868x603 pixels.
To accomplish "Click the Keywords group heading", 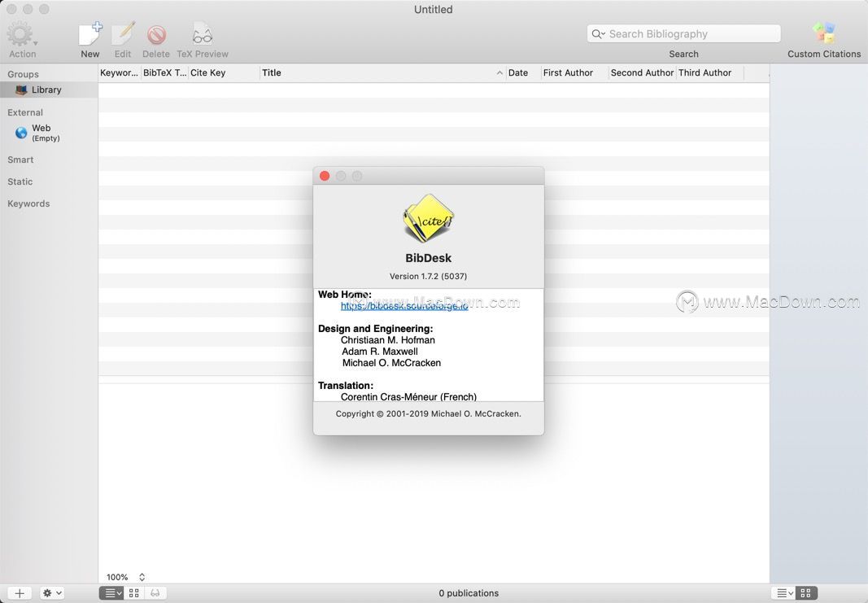I will coord(28,203).
